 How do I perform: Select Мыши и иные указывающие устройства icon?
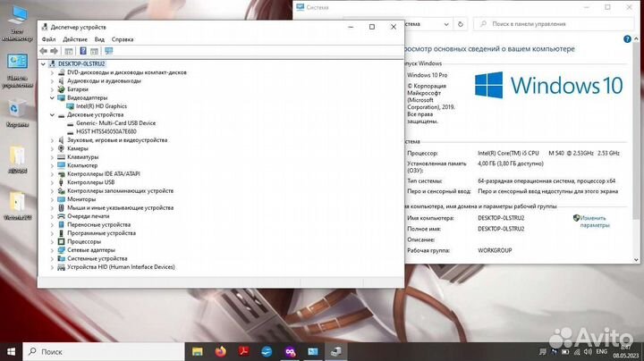(x=61, y=207)
